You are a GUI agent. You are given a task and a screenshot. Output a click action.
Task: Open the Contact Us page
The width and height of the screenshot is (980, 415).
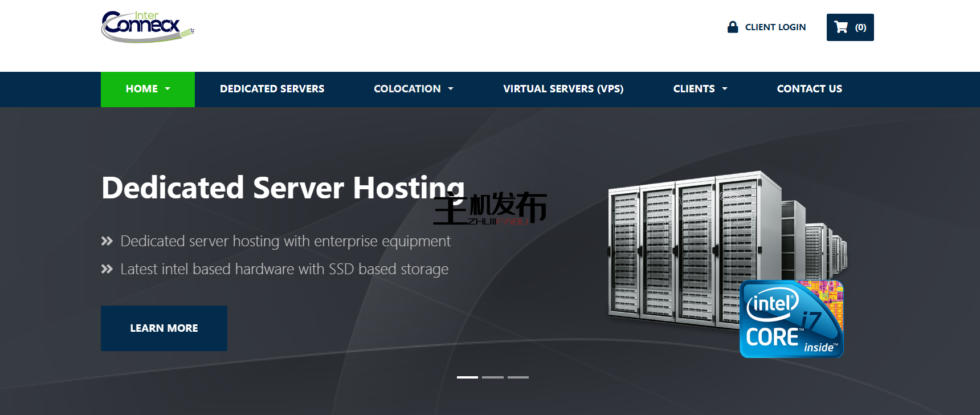pos(809,89)
